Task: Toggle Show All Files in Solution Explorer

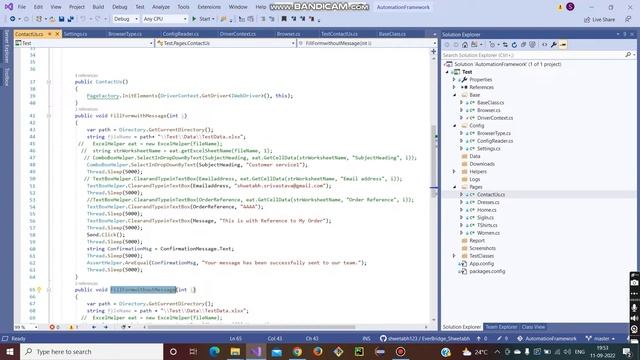Action: [x=532, y=45]
